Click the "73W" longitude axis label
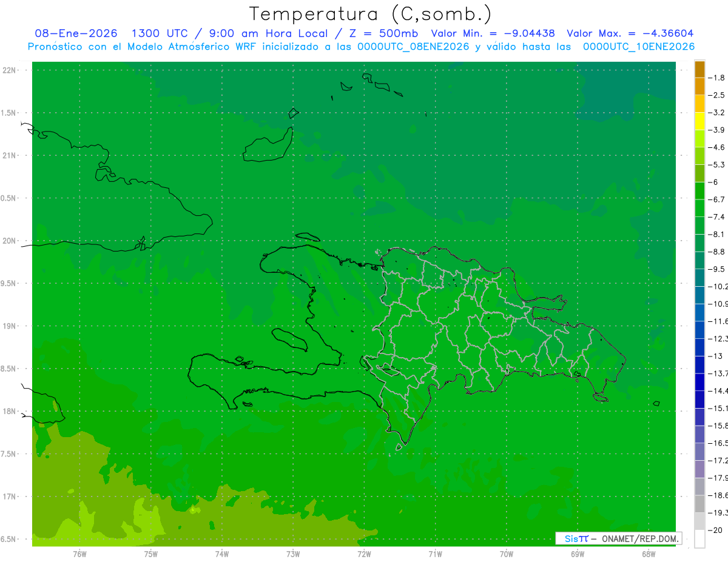Image resolution: width=728 pixels, height=562 pixels. click(x=293, y=554)
